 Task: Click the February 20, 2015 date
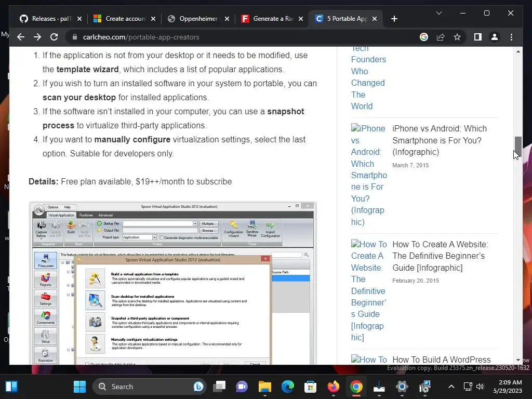(x=415, y=281)
